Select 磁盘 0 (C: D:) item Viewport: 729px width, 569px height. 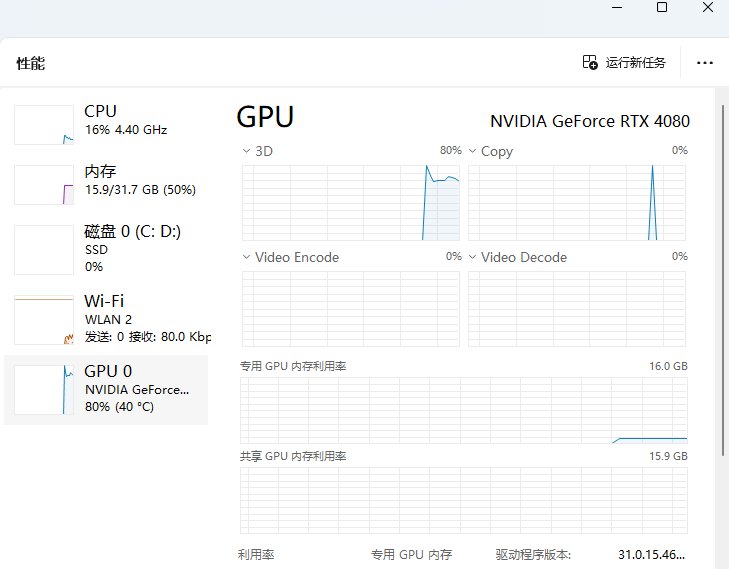(106, 250)
